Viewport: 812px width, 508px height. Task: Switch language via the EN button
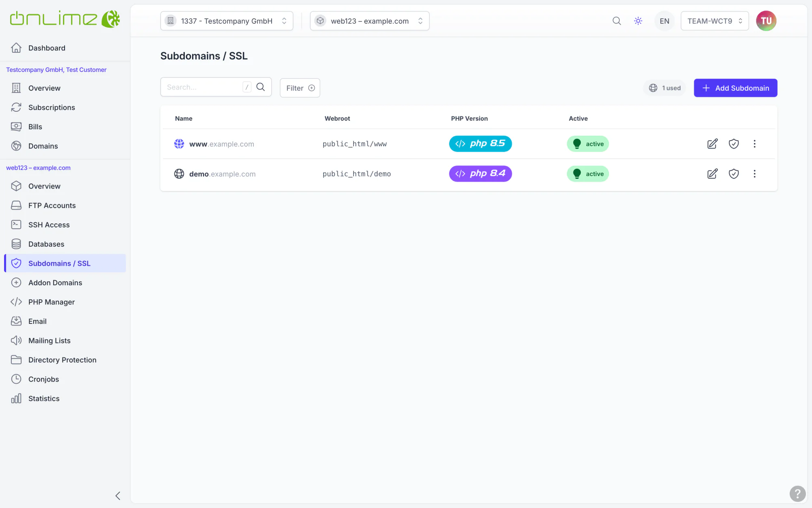(665, 21)
